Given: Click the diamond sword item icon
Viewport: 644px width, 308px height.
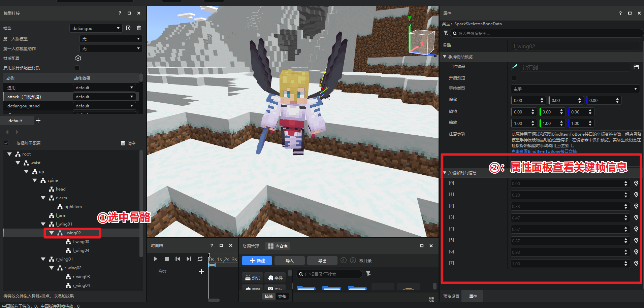Looking at the screenshot, I should 514,67.
